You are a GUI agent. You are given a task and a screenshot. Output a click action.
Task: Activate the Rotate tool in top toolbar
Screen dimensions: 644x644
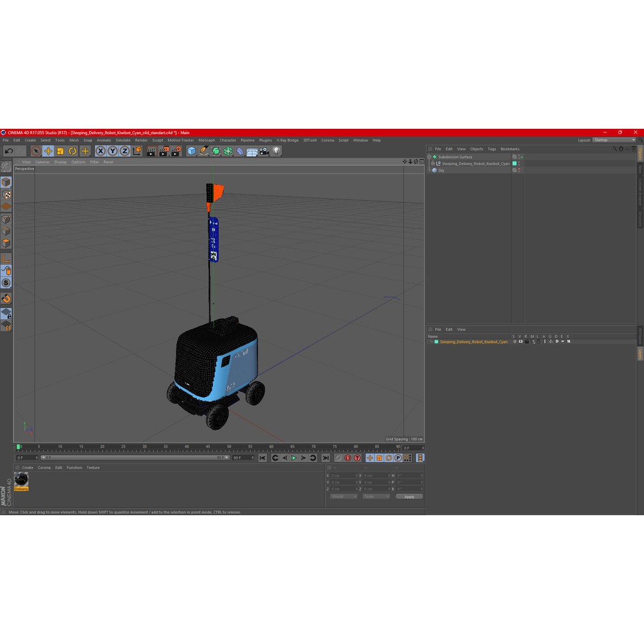coord(72,151)
